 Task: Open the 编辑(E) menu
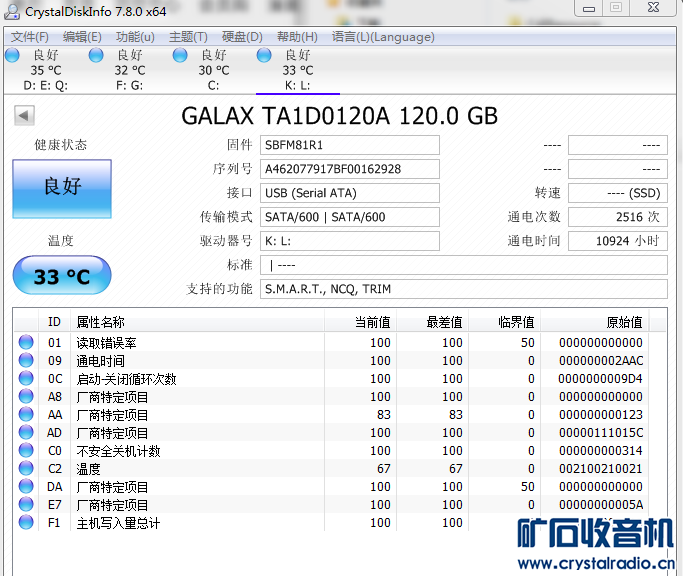coord(82,37)
